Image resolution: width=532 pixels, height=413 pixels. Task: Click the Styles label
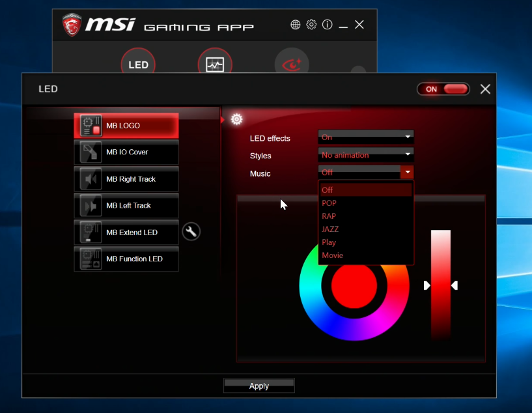(260, 156)
